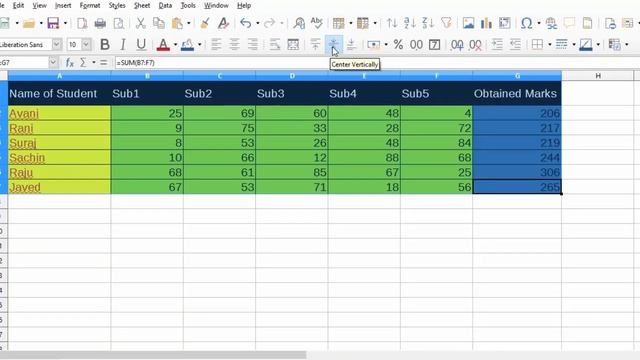The width and height of the screenshot is (640, 360).
Task: Click the Copy icon
Action: click(158, 23)
